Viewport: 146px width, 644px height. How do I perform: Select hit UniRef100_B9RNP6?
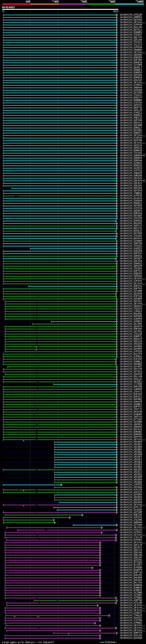(131, 32)
